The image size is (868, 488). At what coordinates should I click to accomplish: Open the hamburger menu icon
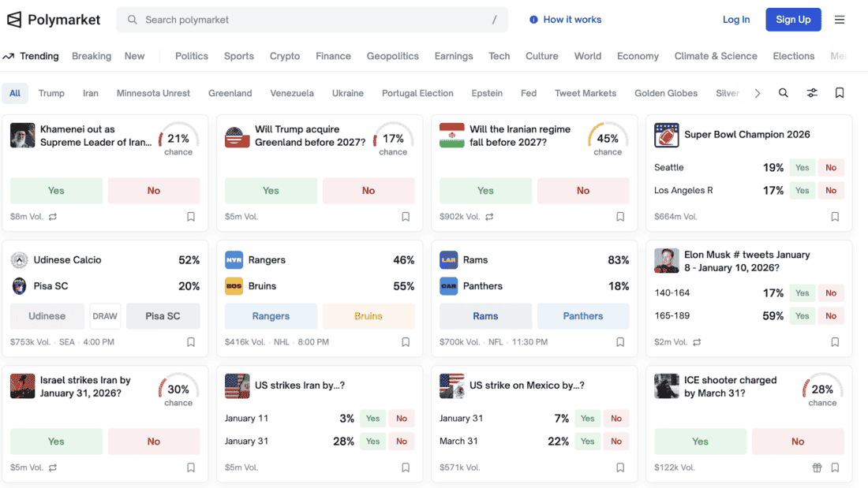(x=840, y=20)
